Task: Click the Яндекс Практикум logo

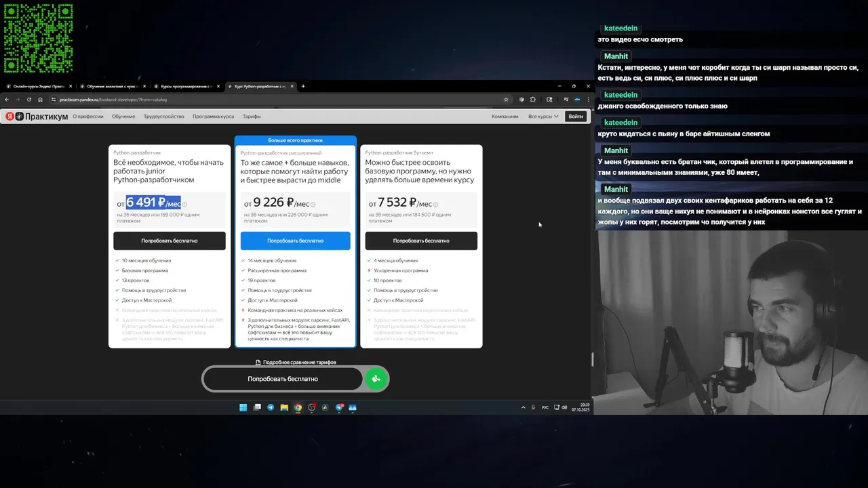Action: click(x=37, y=117)
